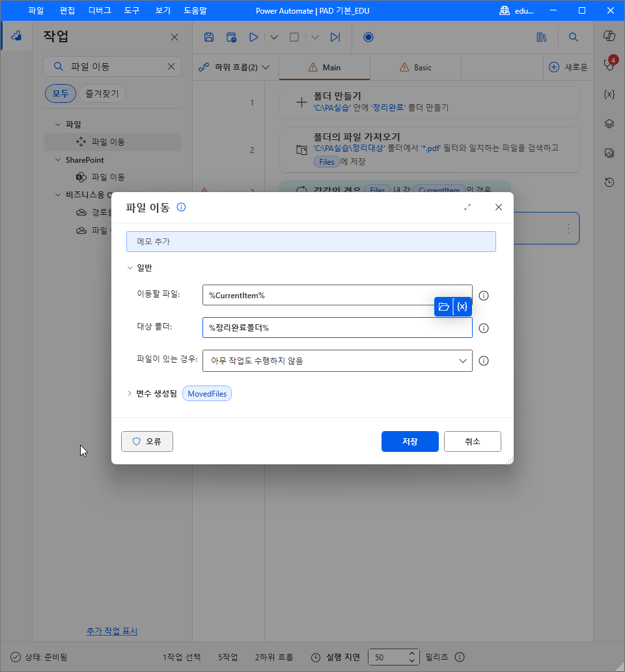Open the stop options dropdown arrow
Screen dimensions: 625x672
point(315,37)
